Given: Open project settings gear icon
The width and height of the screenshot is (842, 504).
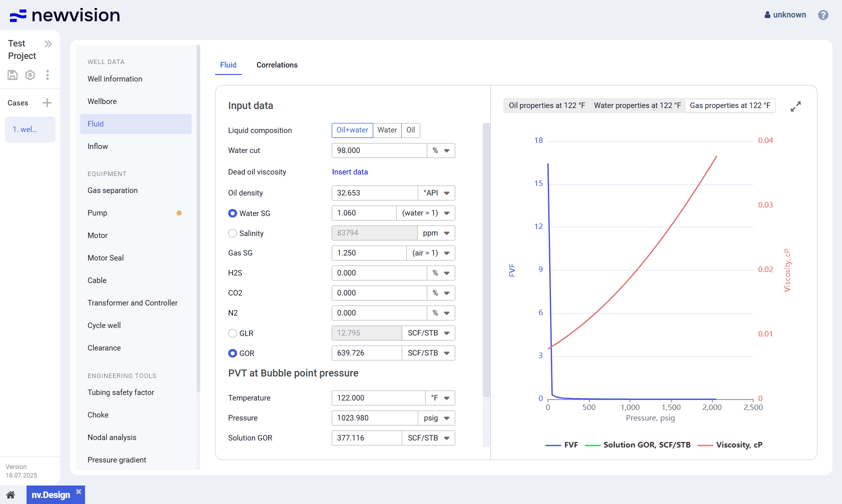Looking at the screenshot, I should tap(30, 75).
